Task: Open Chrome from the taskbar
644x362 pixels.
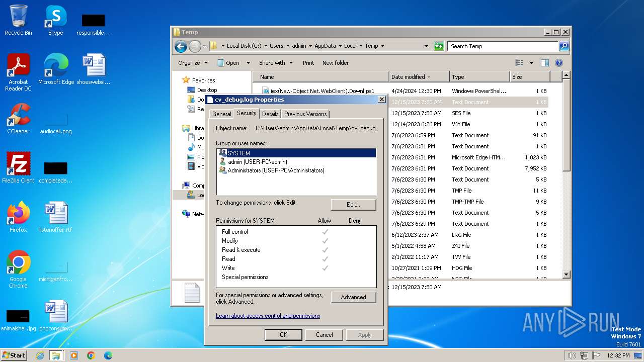Action: 91,355
